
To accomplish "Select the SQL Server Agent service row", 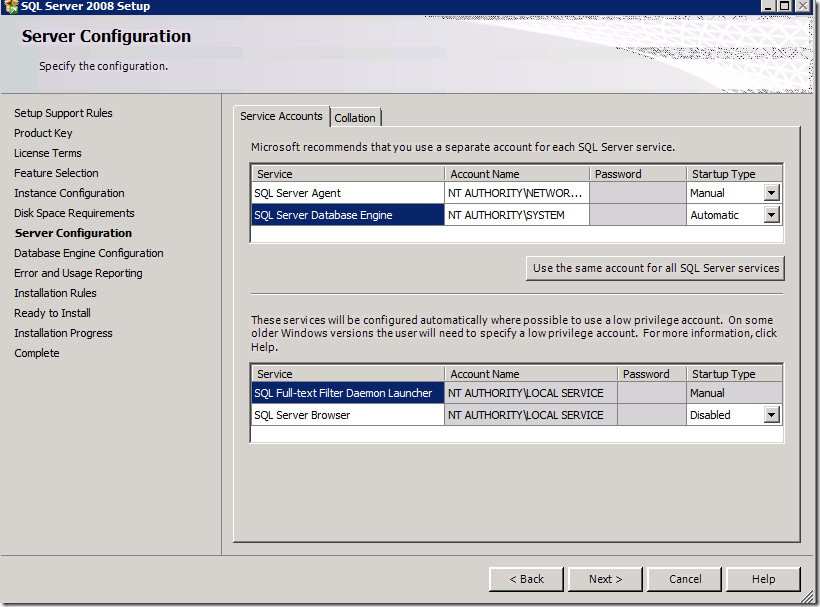I will (348, 193).
